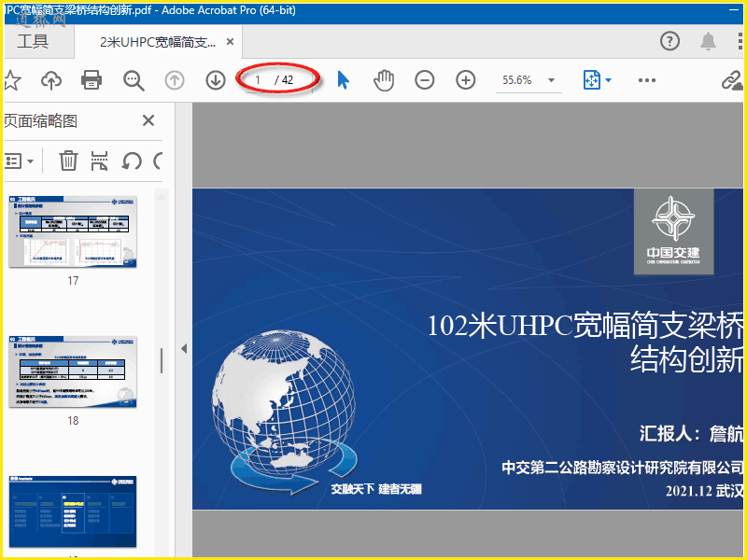
Task: Zoom in with the plus button
Action: pos(465,80)
